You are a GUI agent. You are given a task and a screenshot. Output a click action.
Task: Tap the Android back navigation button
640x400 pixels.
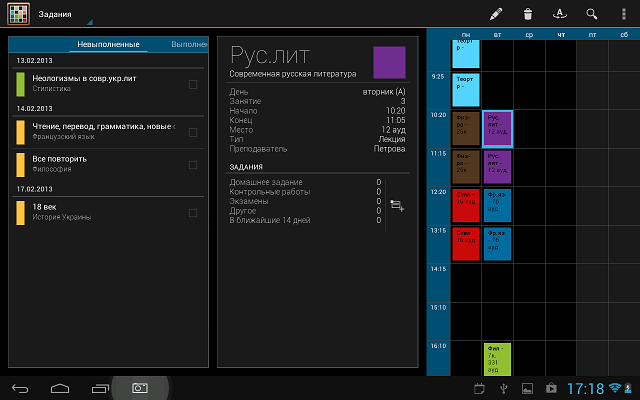[20, 389]
